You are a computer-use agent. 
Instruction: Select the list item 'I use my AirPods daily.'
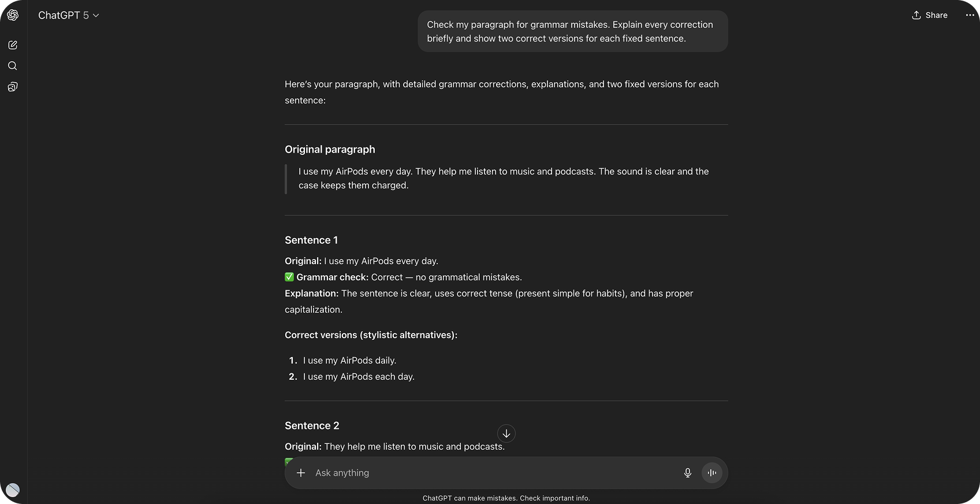[349, 360]
